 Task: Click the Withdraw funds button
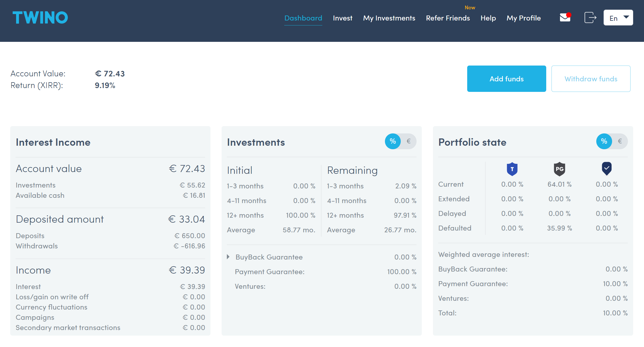click(x=591, y=79)
